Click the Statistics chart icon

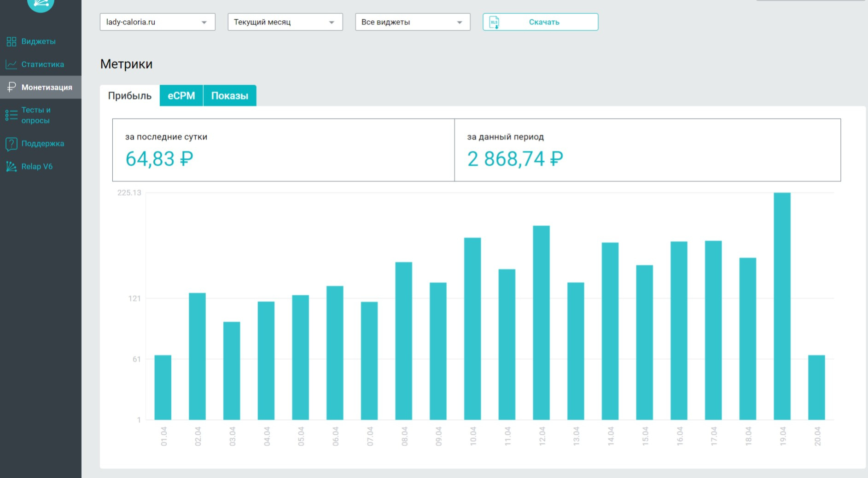tap(12, 64)
